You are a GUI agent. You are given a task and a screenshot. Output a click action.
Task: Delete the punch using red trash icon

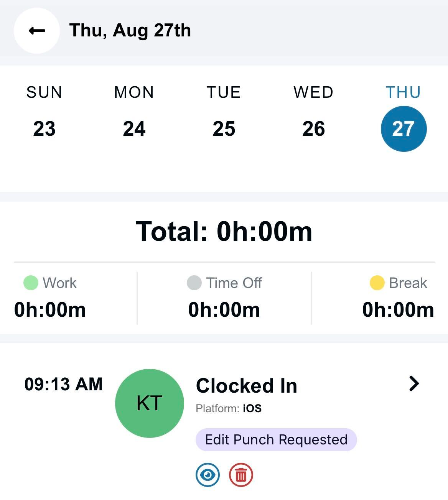[241, 475]
